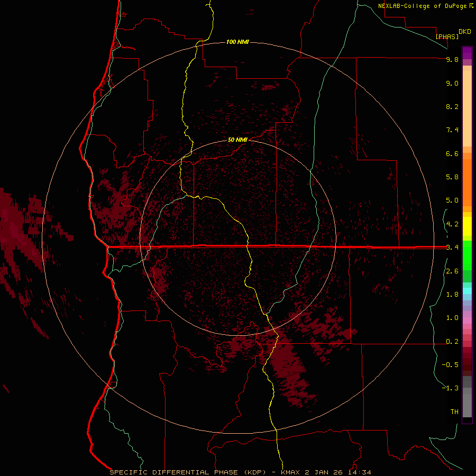This screenshot has width=476, height=476.
Task: Click the 7.4 scale value
Action: click(452, 130)
